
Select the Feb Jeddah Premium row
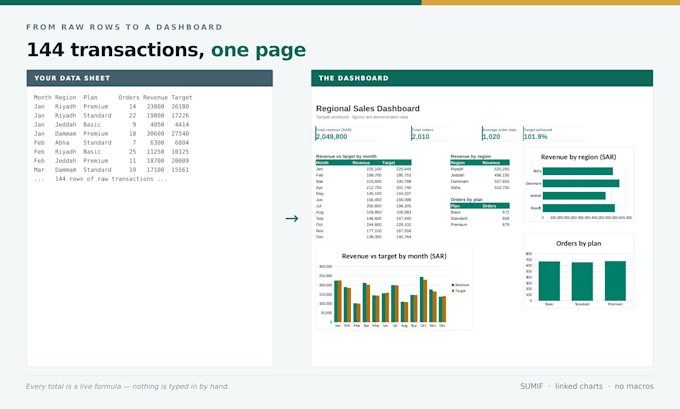(x=111, y=161)
